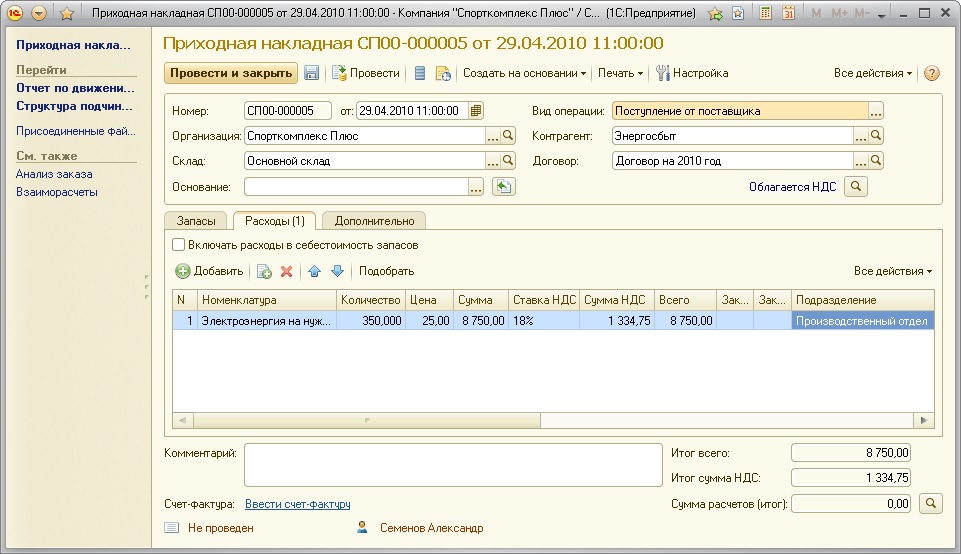Click the help question mark icon
Screen dimensions: 961x554
pyautogui.click(x=932, y=73)
